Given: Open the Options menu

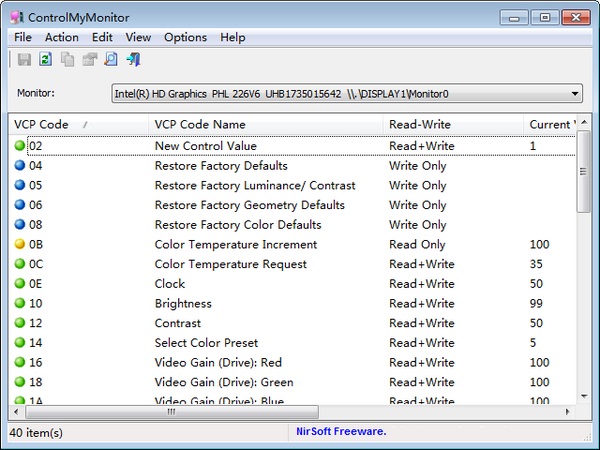Looking at the screenshot, I should click(185, 37).
